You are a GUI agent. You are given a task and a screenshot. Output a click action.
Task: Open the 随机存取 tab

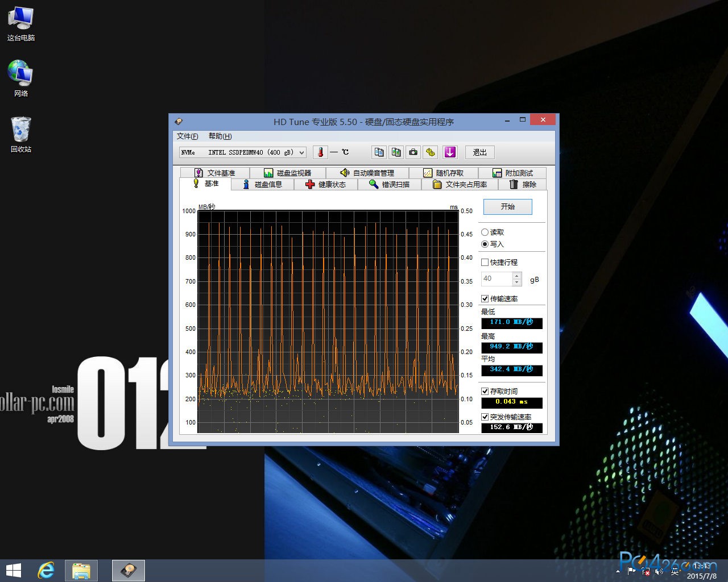(443, 173)
